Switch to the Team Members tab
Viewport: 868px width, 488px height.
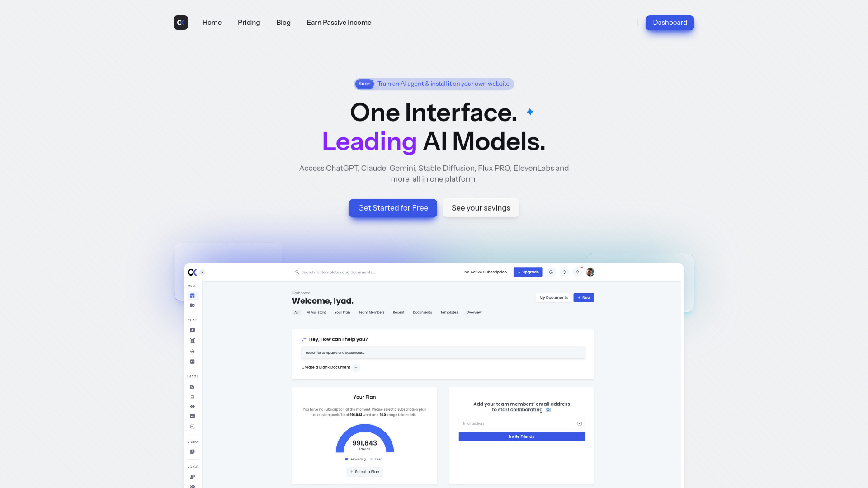pos(371,312)
